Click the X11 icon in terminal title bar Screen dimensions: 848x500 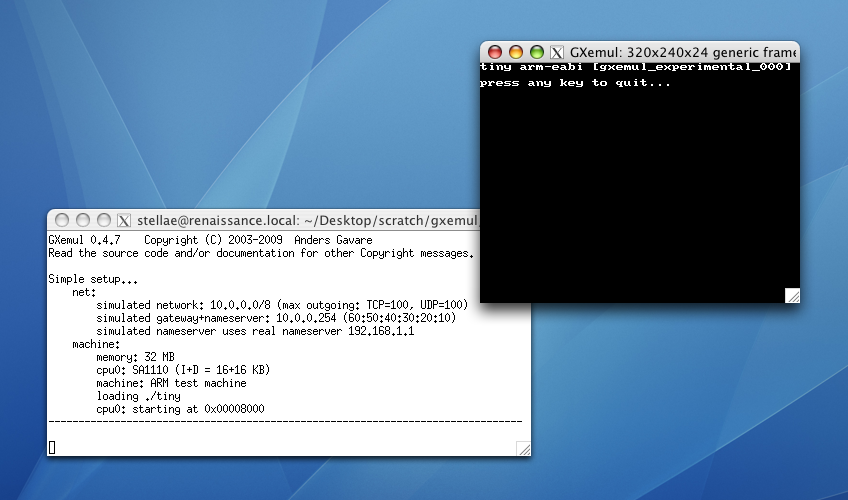point(124,221)
